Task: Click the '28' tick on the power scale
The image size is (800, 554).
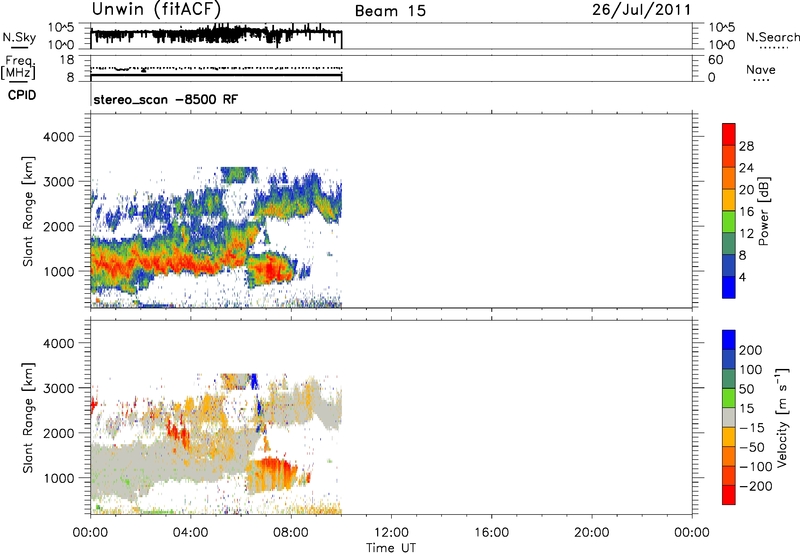Action: [x=746, y=146]
